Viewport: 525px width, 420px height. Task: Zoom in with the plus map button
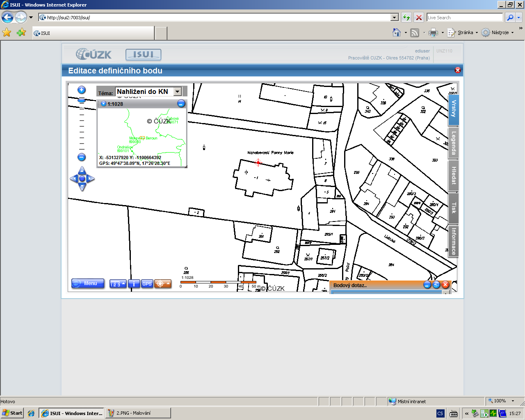pos(82,90)
